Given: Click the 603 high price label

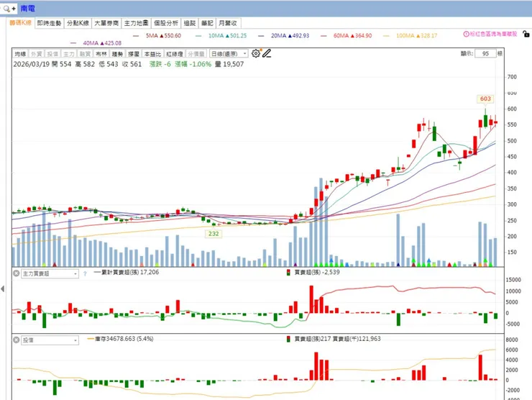Looking at the screenshot, I should [485, 99].
